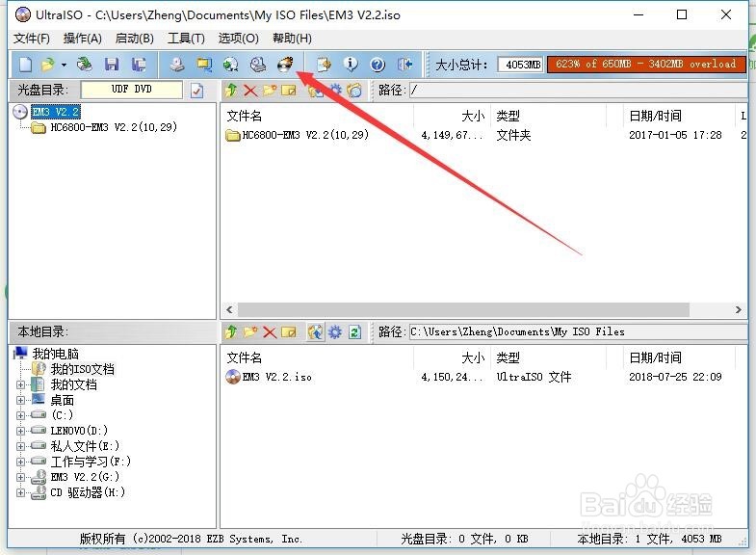Click the Make CD/DVD Image drive icon

click(177, 65)
